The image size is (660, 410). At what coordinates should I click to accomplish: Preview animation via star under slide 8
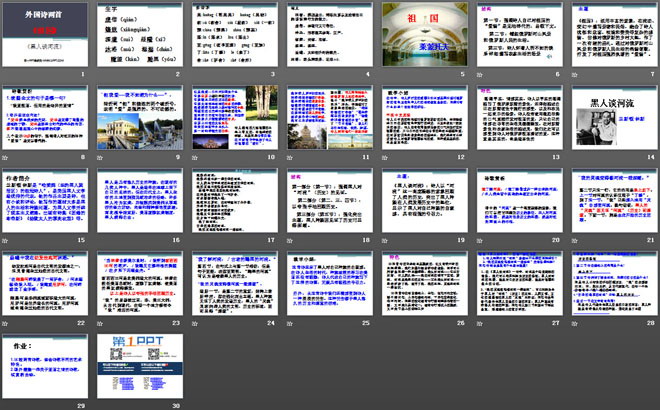click(5, 157)
